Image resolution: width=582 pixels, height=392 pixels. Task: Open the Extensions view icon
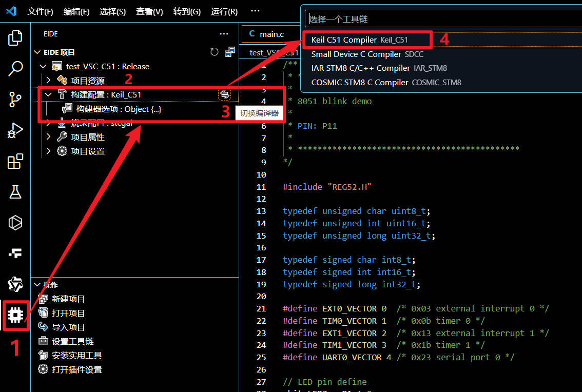[x=15, y=161]
